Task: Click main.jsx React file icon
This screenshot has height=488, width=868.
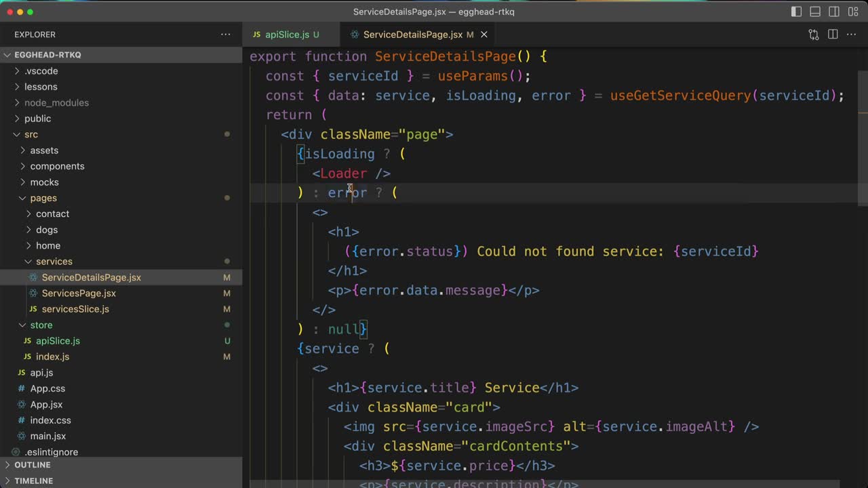Action: [22, 436]
